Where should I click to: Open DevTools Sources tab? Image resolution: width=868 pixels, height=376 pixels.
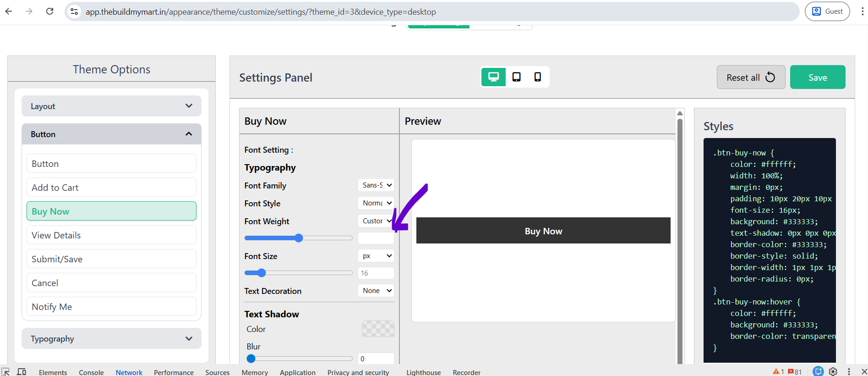217,372
